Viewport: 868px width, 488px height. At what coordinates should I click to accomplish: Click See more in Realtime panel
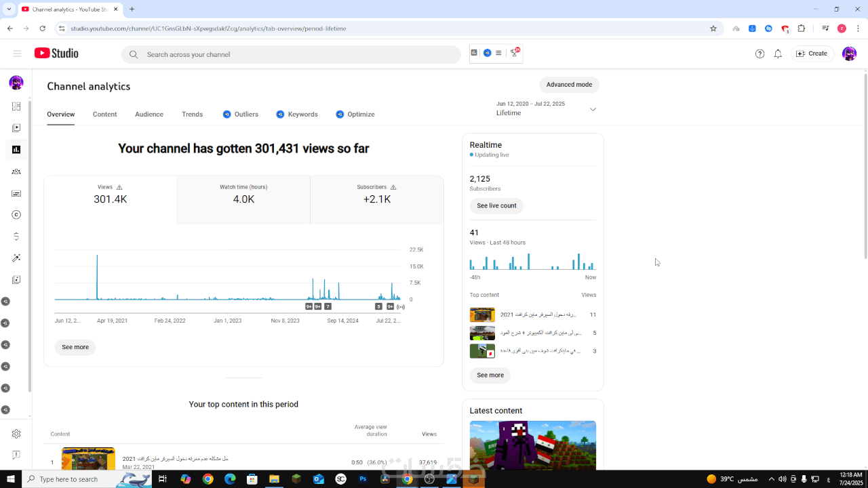(x=490, y=375)
